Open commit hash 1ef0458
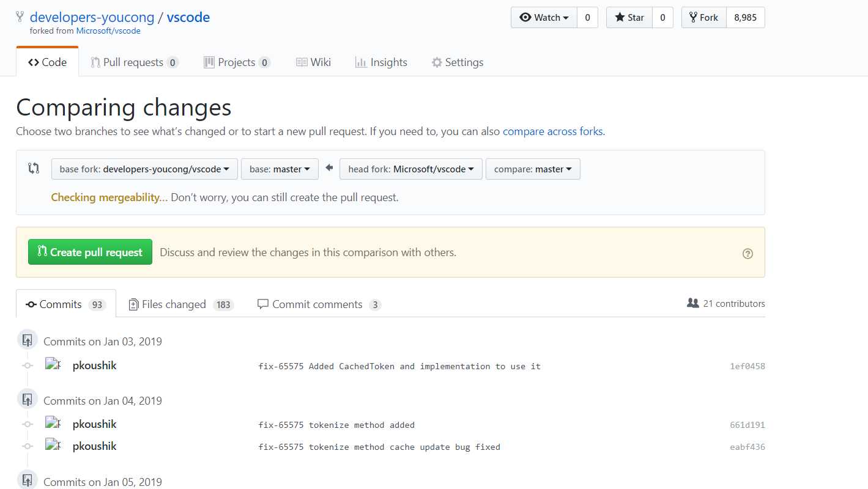 click(747, 366)
